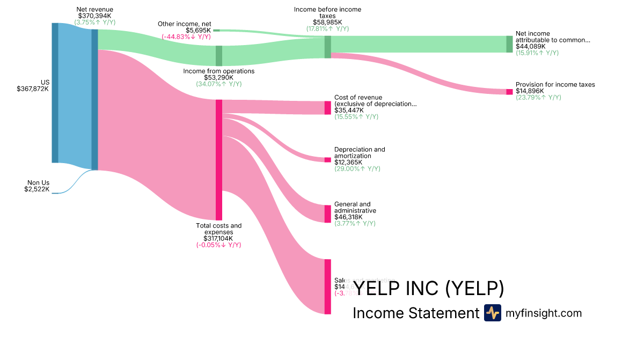Click the Other income, net label
The width and height of the screenshot is (644, 338).
[x=185, y=24]
